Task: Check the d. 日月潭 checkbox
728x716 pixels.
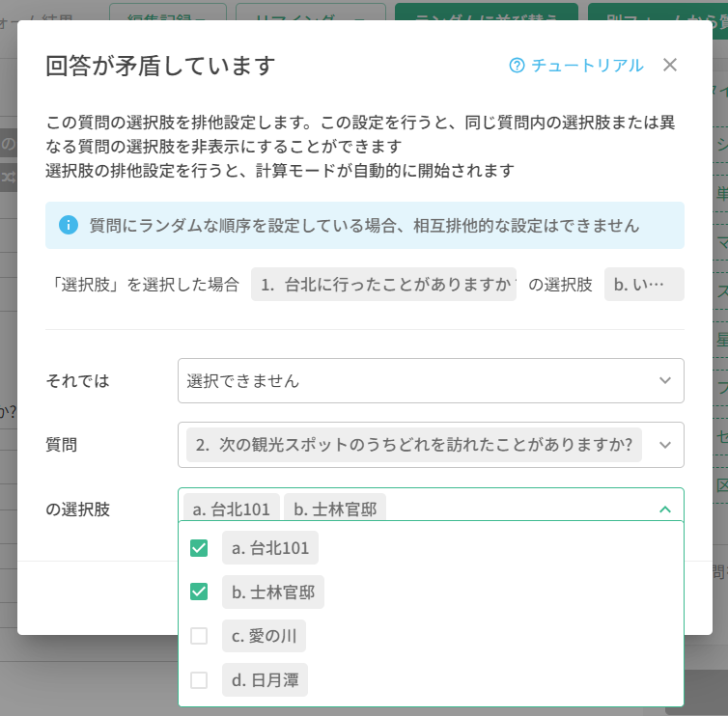Action: [199, 680]
